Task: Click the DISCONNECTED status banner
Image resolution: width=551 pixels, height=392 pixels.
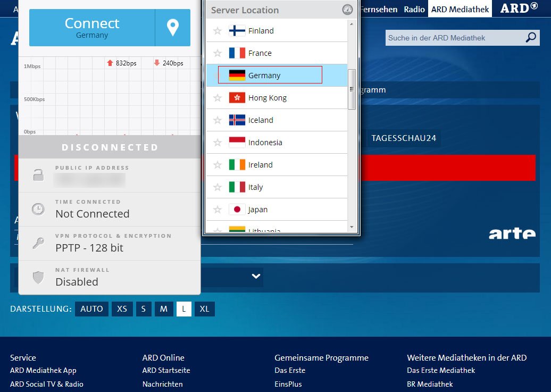Action: 110,147
